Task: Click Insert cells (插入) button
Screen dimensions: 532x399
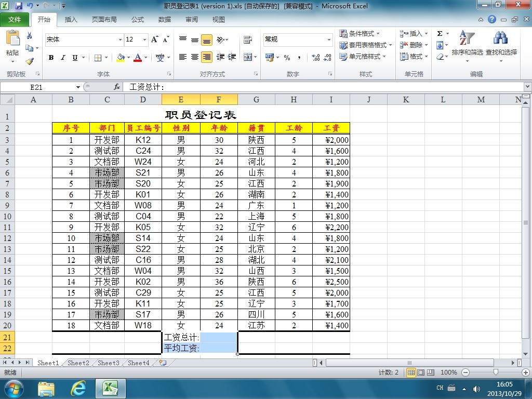Action: pos(413,34)
